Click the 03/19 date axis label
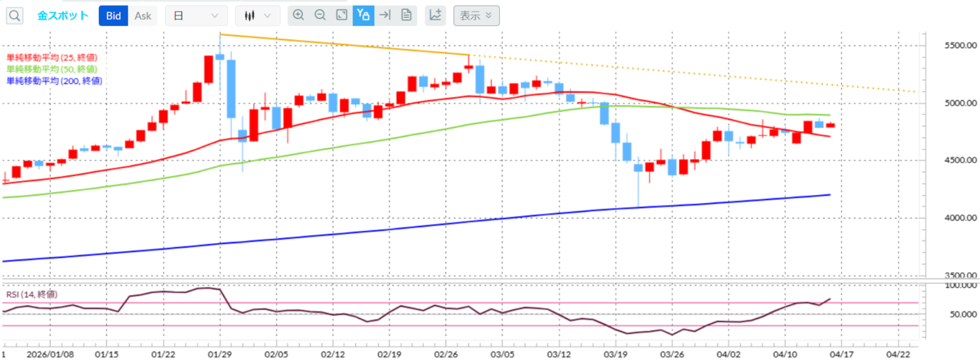 coord(615,355)
